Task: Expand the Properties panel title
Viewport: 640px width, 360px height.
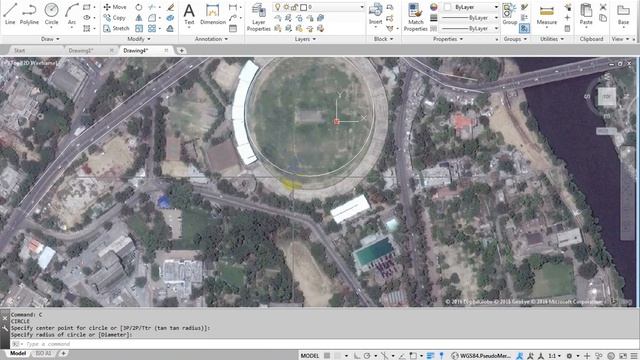Action: click(447, 39)
